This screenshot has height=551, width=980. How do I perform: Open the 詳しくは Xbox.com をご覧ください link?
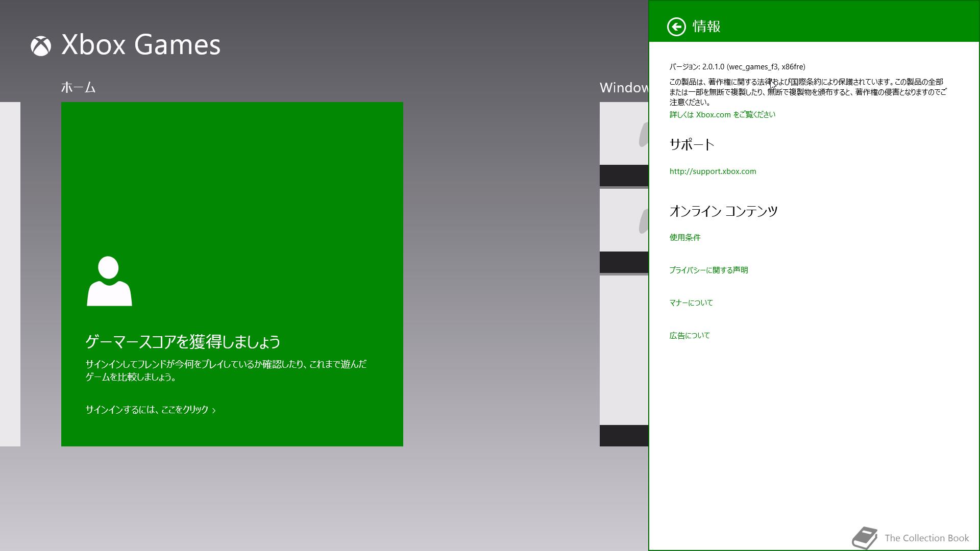[x=722, y=115]
